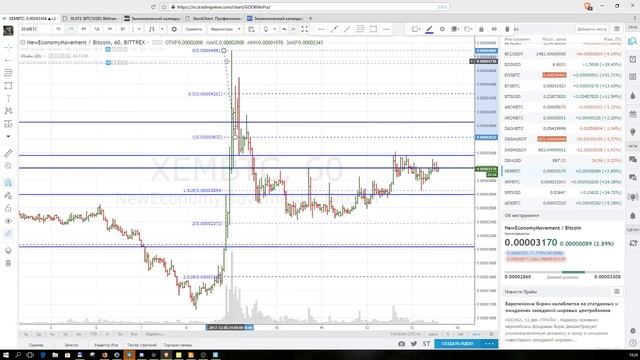Open publish button ellipsis options
The height and width of the screenshot is (360, 640).
click(x=489, y=344)
